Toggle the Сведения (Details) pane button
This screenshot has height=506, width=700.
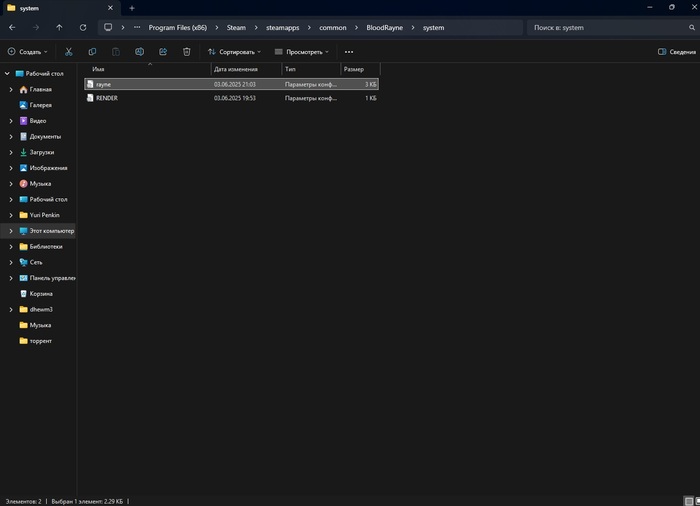pyautogui.click(x=677, y=51)
